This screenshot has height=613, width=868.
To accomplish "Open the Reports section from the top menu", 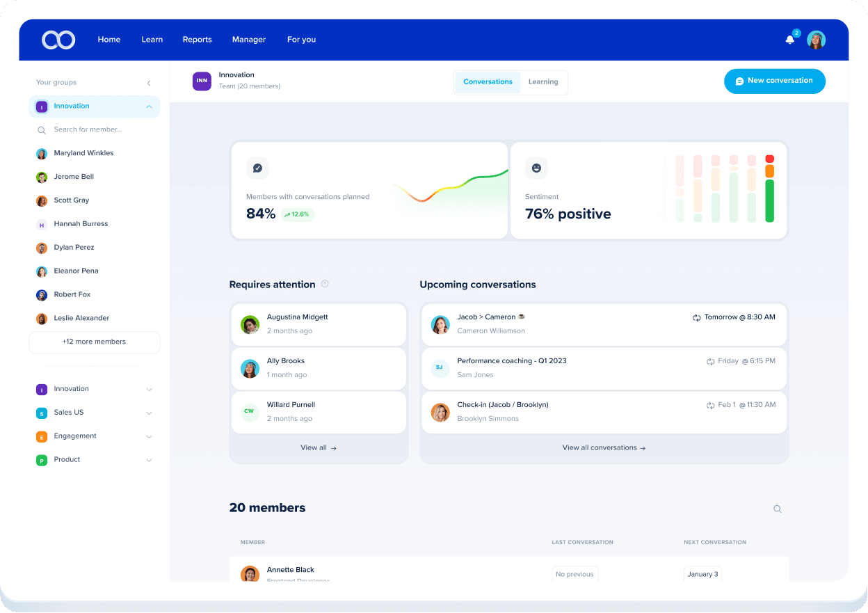I will pos(197,40).
